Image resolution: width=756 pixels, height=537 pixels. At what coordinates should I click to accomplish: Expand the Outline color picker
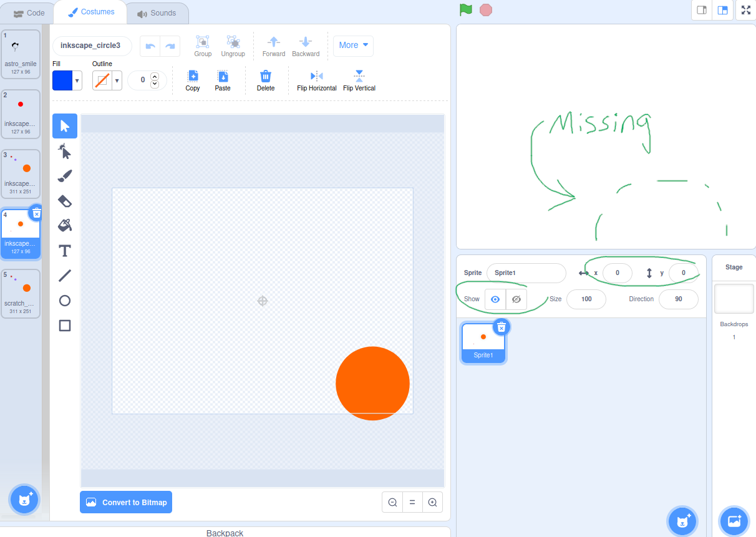pyautogui.click(x=116, y=80)
